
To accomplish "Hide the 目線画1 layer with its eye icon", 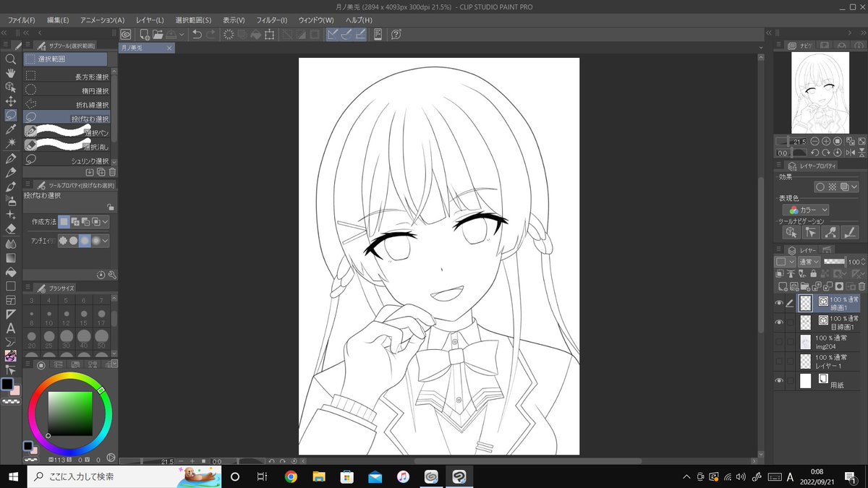I will (779, 322).
